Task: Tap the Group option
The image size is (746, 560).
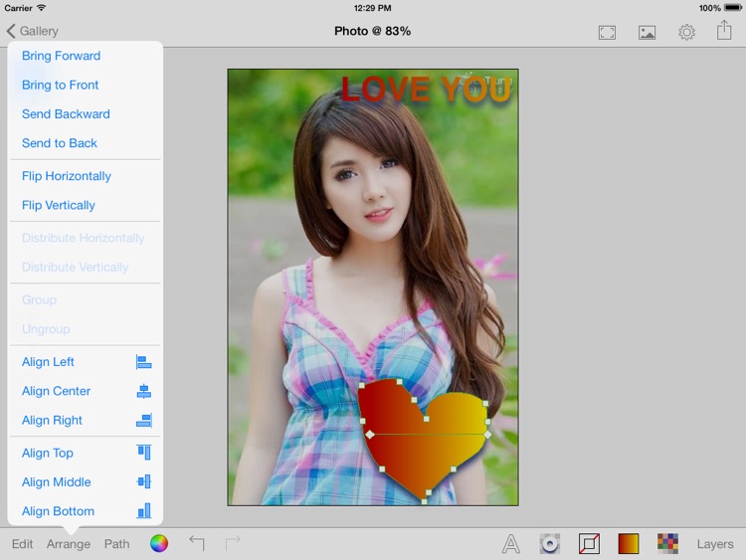Action: 39,299
